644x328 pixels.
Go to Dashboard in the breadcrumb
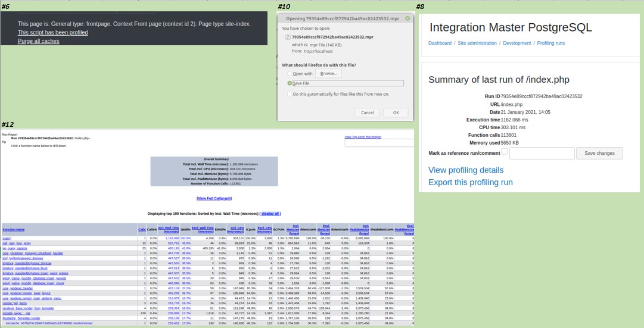coord(440,43)
